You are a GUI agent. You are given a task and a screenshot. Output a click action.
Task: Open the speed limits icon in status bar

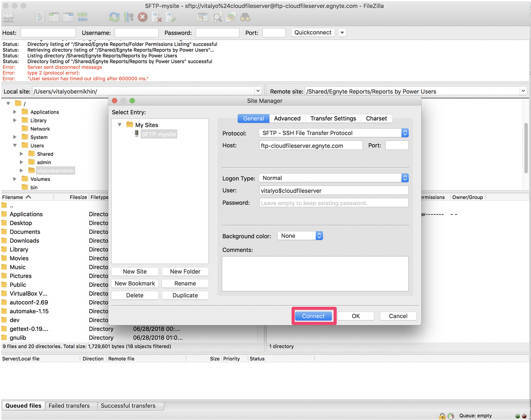click(x=451, y=416)
